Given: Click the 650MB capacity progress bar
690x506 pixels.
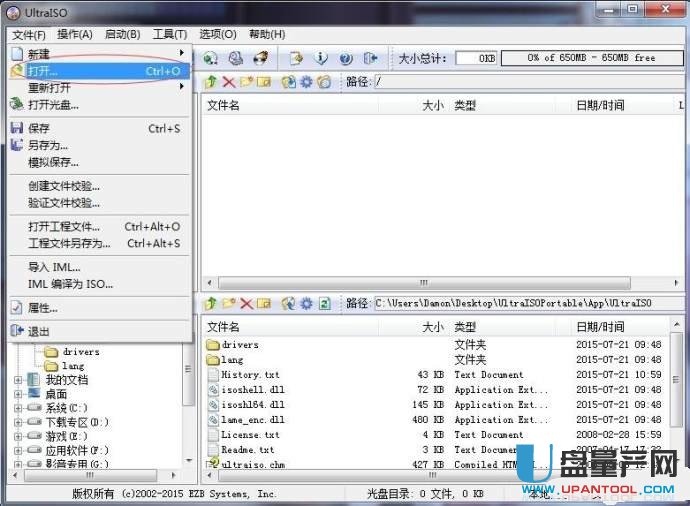Looking at the screenshot, I should click(x=591, y=58).
